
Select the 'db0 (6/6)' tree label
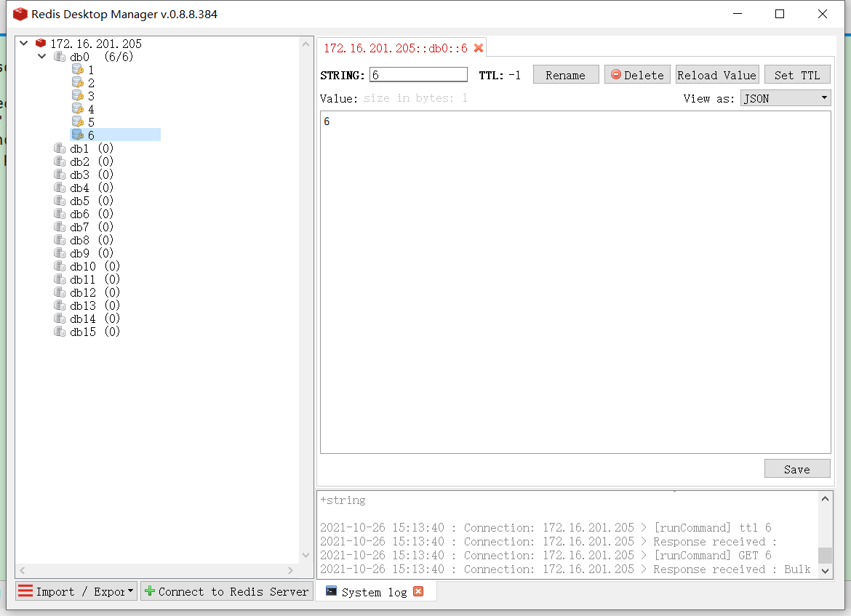tap(102, 57)
